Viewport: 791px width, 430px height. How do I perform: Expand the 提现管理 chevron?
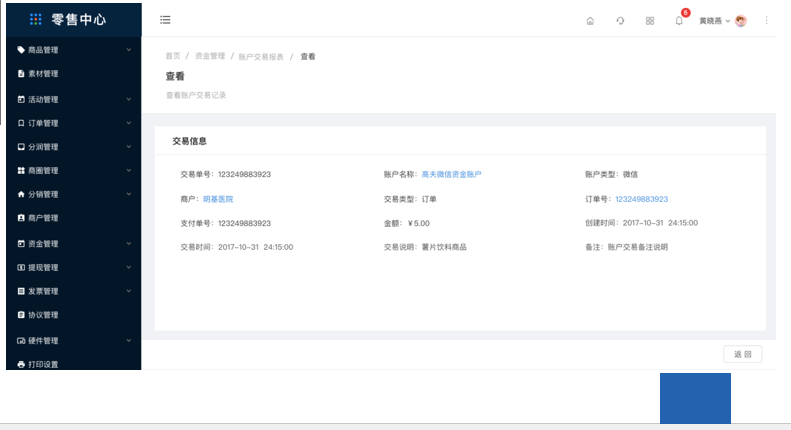tap(129, 267)
